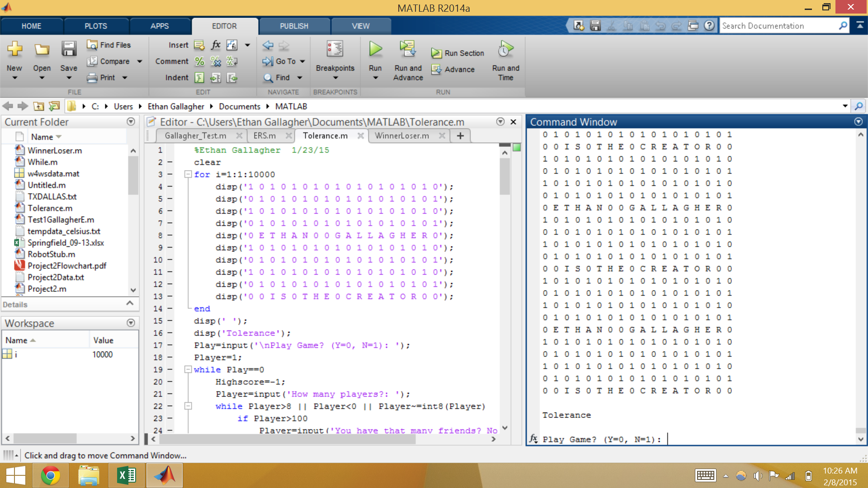Switch to the WinnerLoser.m editor tab
868x488 pixels.
[401, 136]
